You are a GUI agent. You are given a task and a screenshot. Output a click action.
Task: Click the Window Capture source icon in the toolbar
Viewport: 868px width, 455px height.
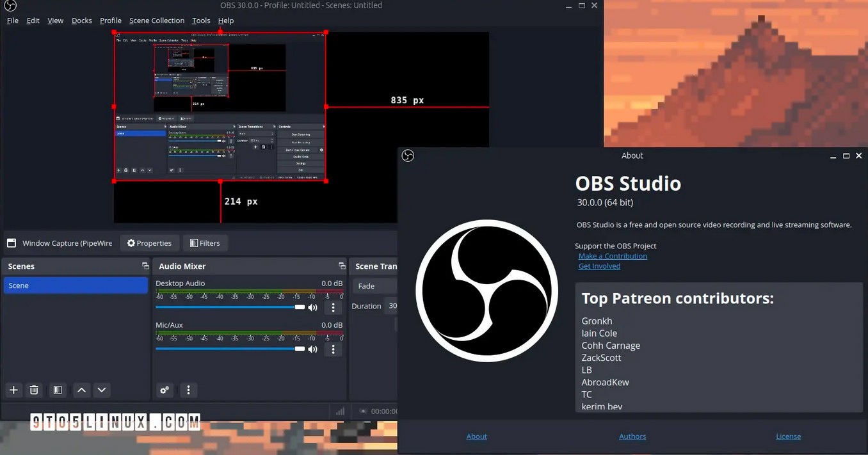point(11,243)
